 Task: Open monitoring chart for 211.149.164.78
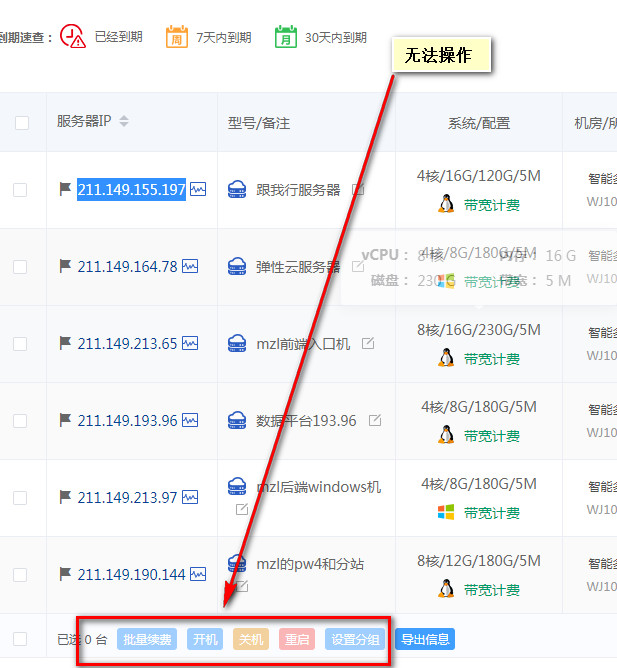pos(190,266)
